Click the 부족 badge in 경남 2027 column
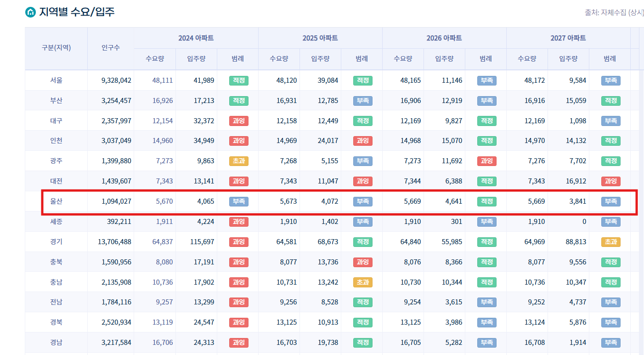644x355 pixels. [611, 343]
